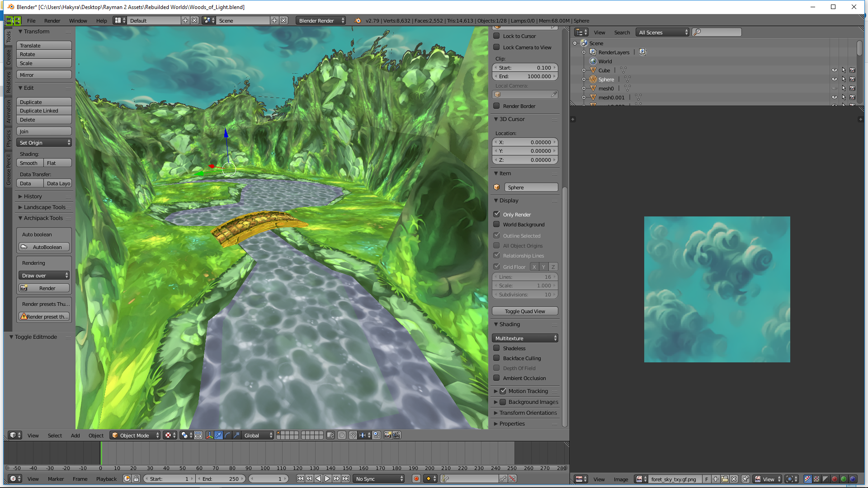Click the Duplicate Linked button

pyautogui.click(x=44, y=110)
